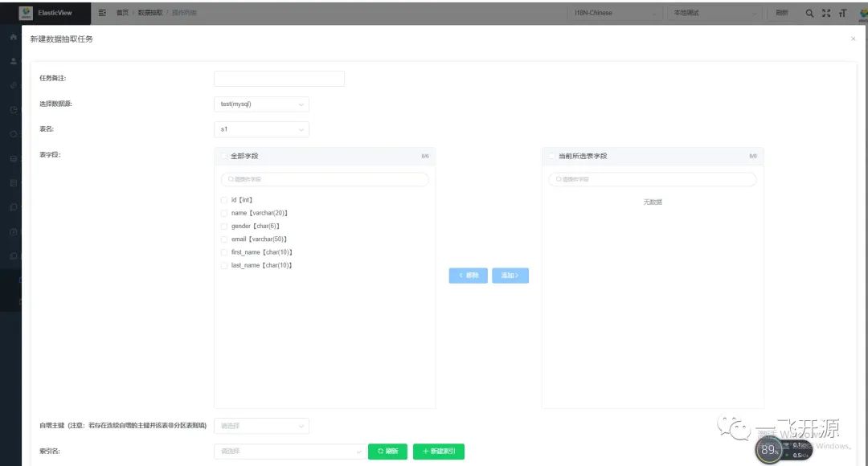Screen dimensions: 868x466
Task: Open the sidebar user icon
Action: point(14,61)
